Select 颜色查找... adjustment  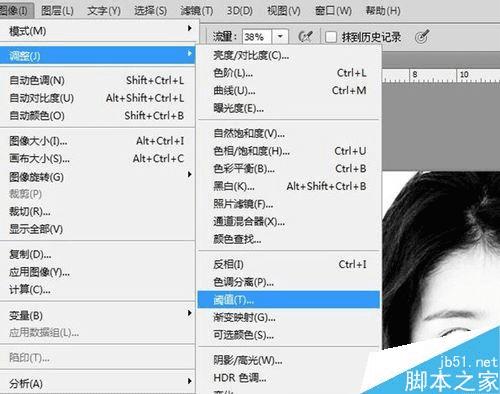289,239
